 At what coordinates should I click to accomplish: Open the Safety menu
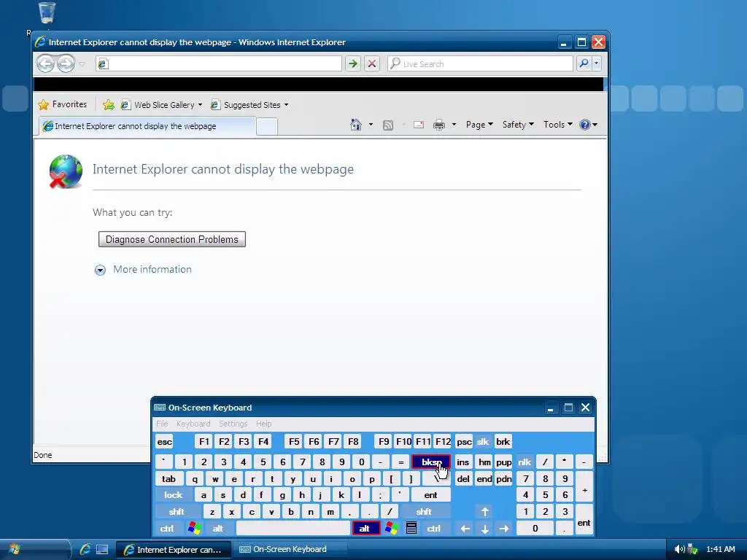pyautogui.click(x=518, y=125)
